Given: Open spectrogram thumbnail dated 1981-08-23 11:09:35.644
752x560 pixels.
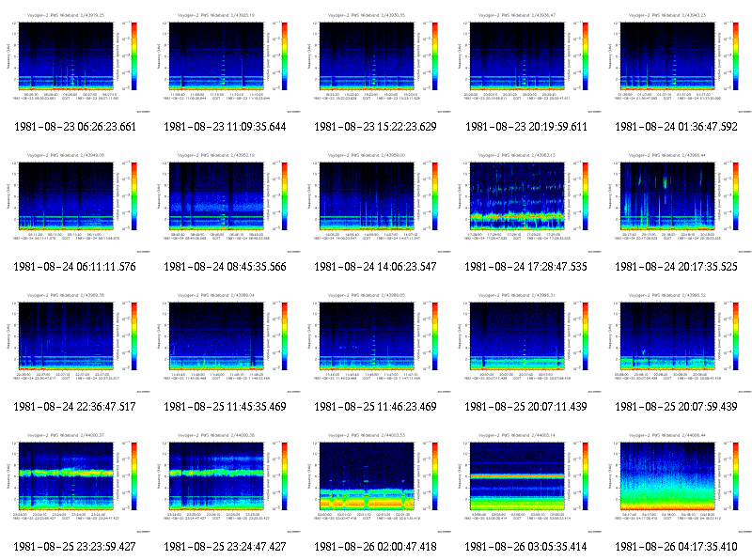Looking at the screenshot, I should click(226, 62).
